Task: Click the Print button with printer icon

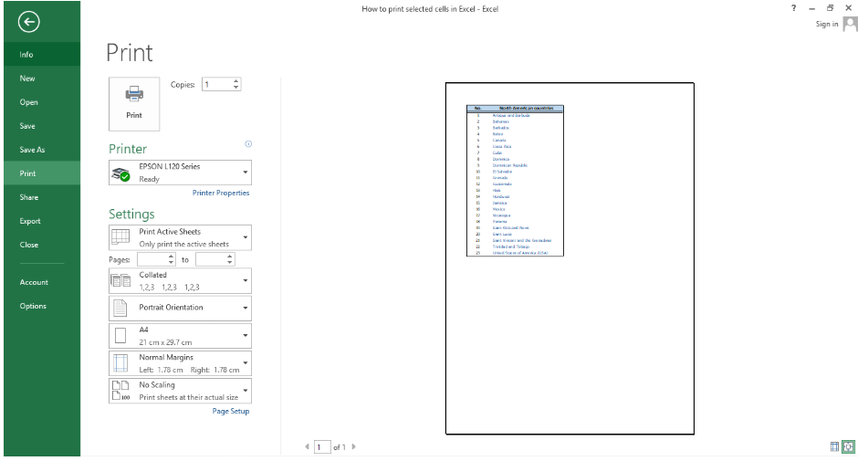Action: [134, 104]
